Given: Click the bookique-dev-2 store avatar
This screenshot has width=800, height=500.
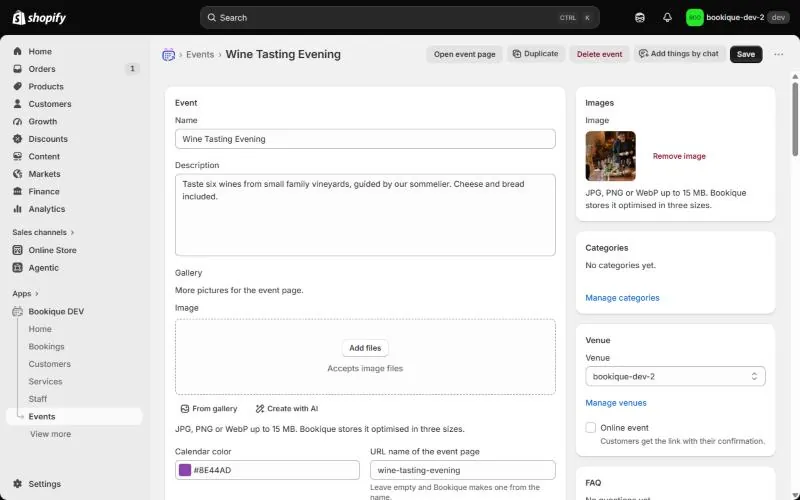Looking at the screenshot, I should pos(694,18).
